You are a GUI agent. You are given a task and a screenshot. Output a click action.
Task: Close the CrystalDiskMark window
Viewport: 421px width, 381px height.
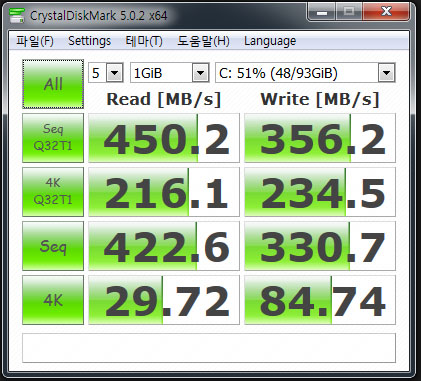(x=386, y=12)
